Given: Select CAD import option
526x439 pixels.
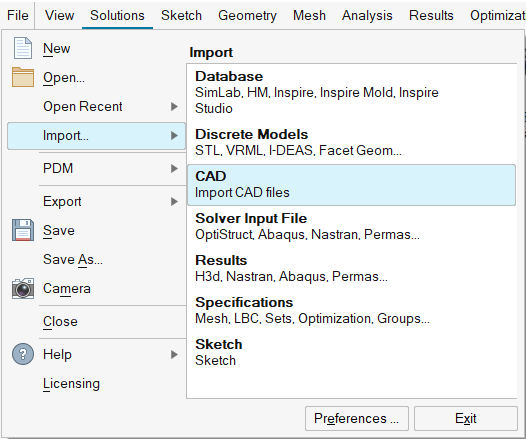Looking at the screenshot, I should pos(351,184).
